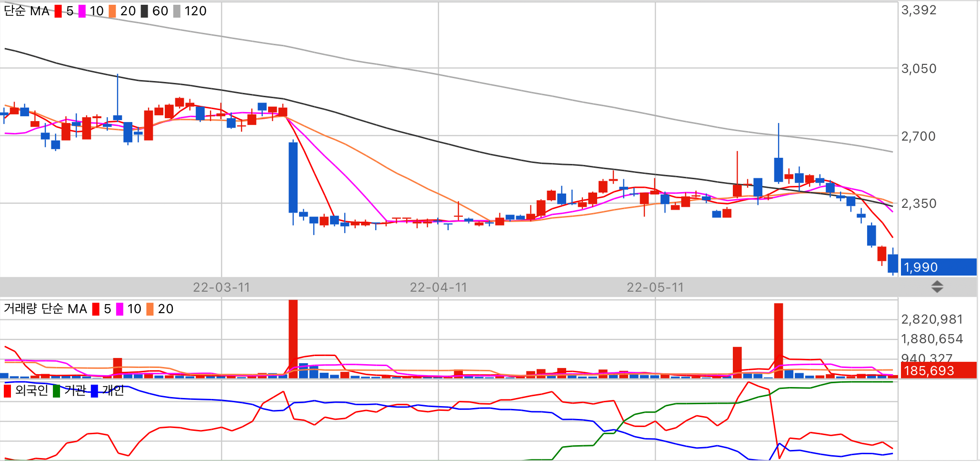This screenshot has width=980, height=469.
Task: Click the 1,880,654 volume axis label
Action: click(x=932, y=339)
